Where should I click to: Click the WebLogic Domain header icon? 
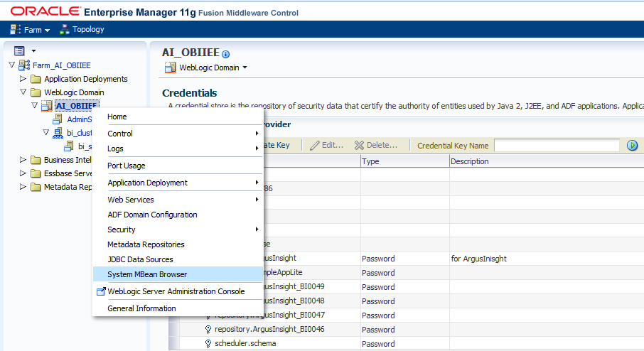click(x=171, y=67)
